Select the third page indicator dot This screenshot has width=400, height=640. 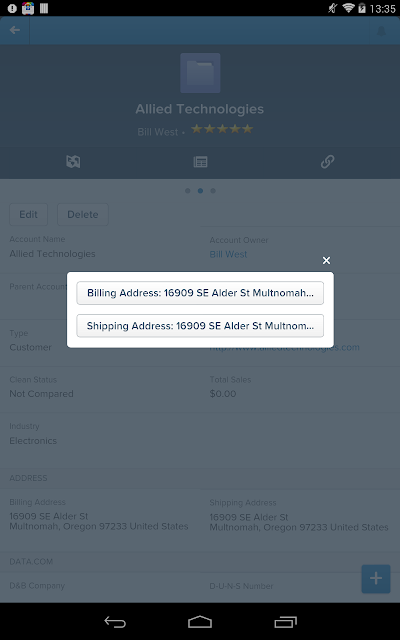point(213,191)
